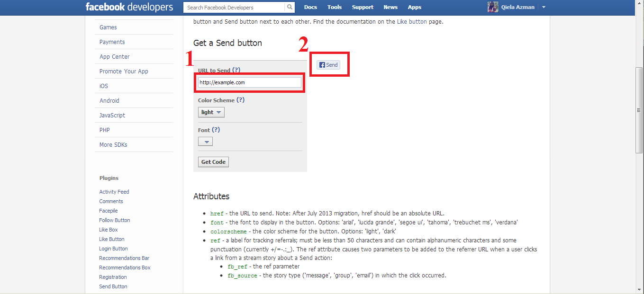Click the Get a Send button heading
The height and width of the screenshot is (294, 644).
(227, 43)
